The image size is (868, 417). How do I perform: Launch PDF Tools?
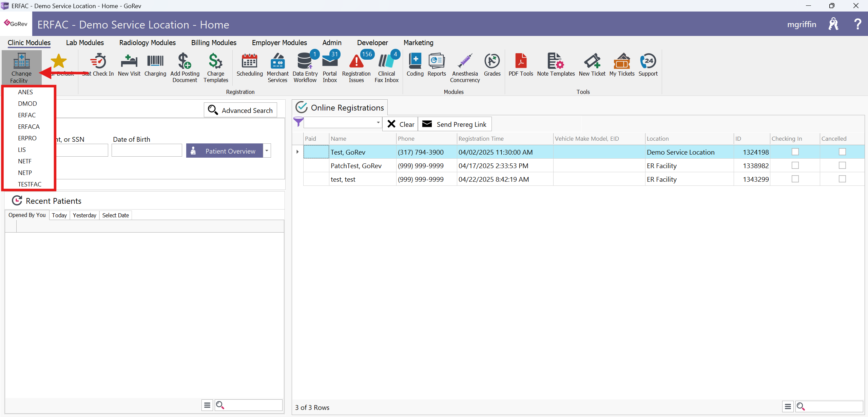521,65
